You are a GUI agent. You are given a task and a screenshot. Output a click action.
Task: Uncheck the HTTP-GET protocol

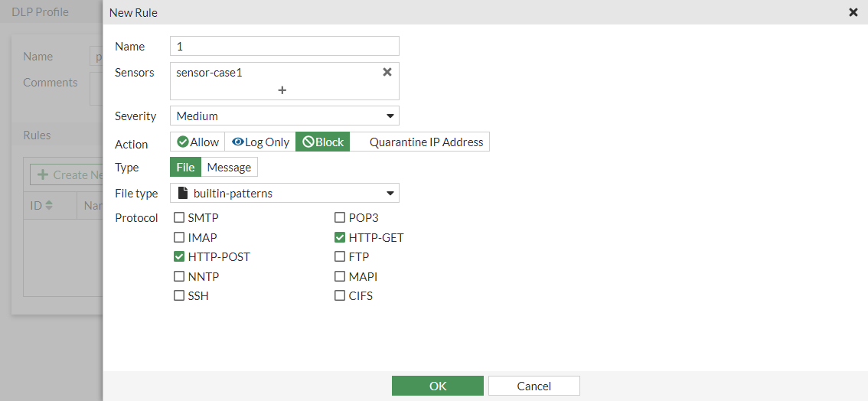coord(340,238)
